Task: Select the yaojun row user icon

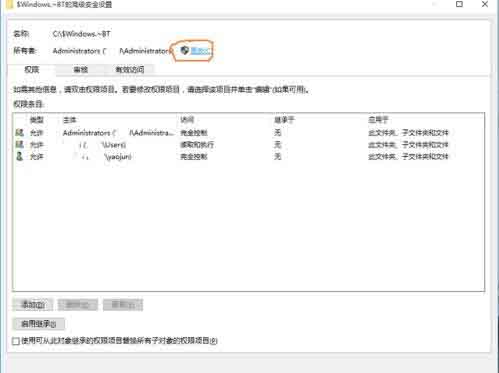Action: point(20,156)
